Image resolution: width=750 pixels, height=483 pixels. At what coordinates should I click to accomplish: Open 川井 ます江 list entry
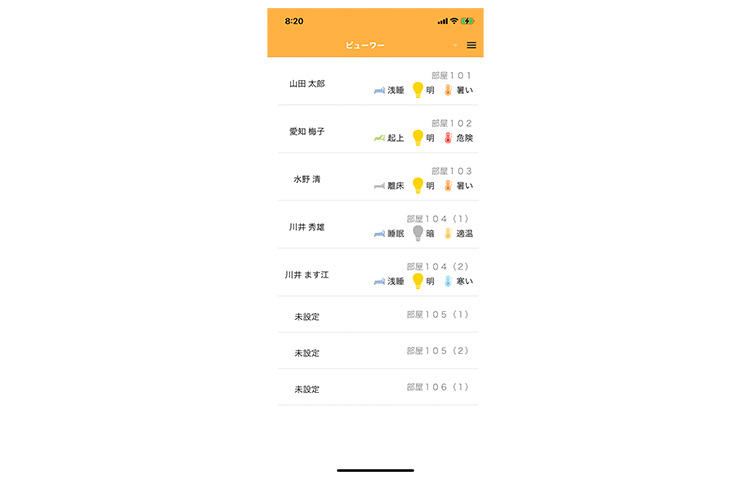point(378,273)
